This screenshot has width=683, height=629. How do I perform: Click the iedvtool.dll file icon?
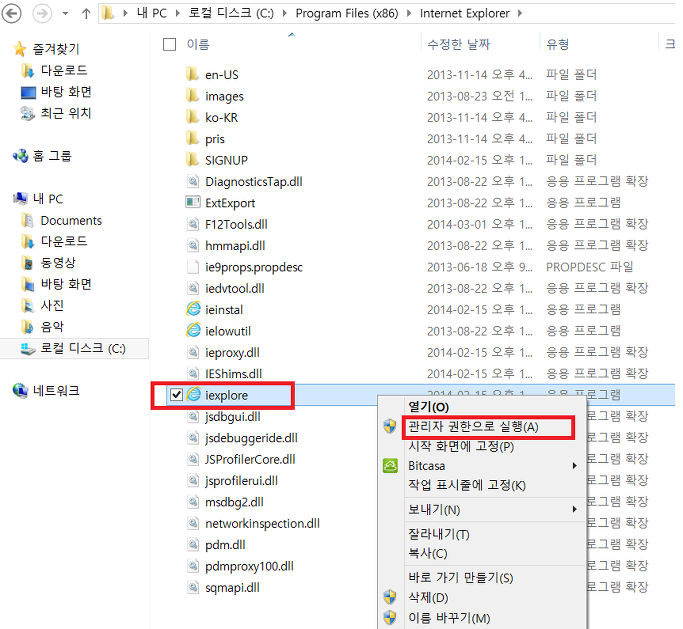click(193, 288)
